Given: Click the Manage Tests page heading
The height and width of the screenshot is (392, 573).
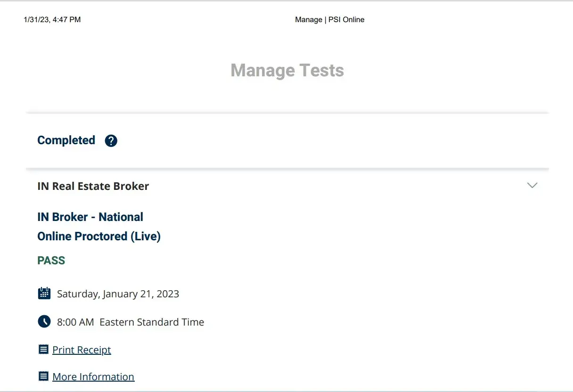Looking at the screenshot, I should click(287, 71).
